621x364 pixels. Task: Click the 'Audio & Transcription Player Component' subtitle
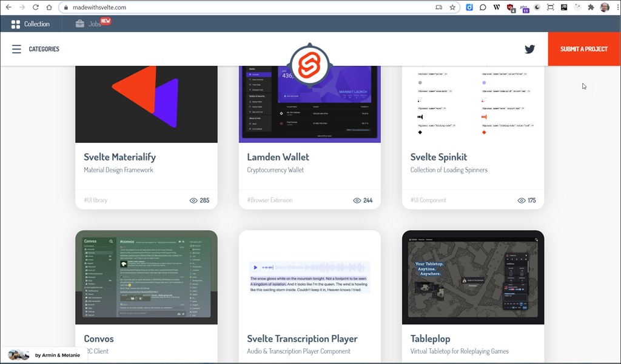click(x=298, y=351)
